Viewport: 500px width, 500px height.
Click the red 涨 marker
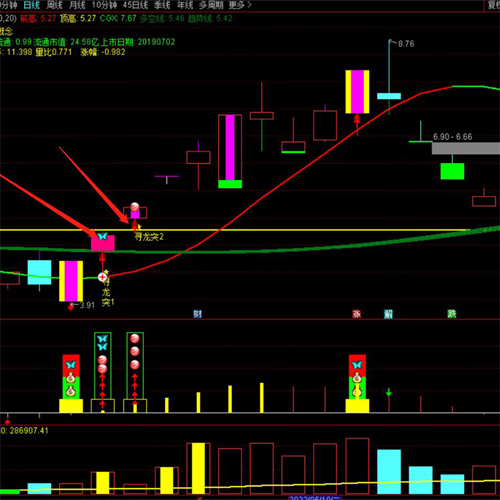click(357, 314)
